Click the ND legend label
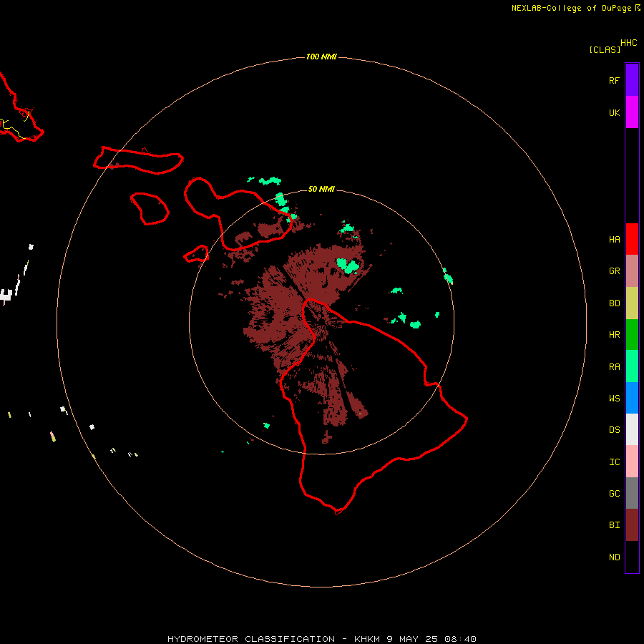The height and width of the screenshot is (644, 644). pyautogui.click(x=614, y=557)
